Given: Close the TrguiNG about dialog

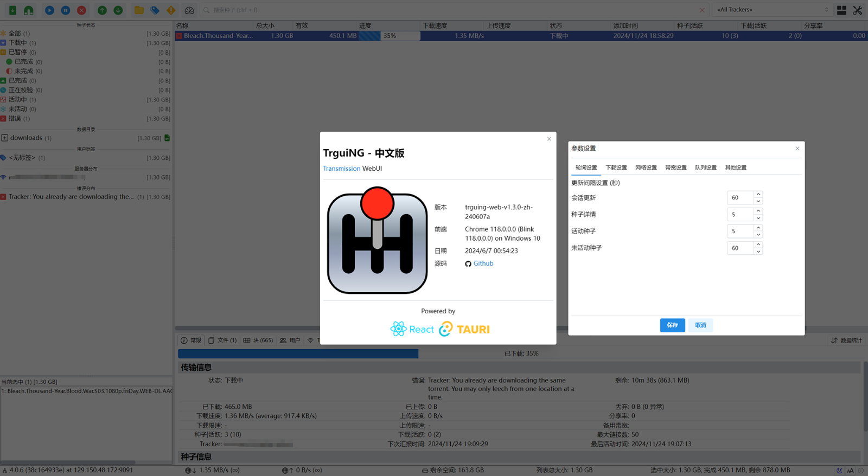Looking at the screenshot, I should tap(549, 139).
